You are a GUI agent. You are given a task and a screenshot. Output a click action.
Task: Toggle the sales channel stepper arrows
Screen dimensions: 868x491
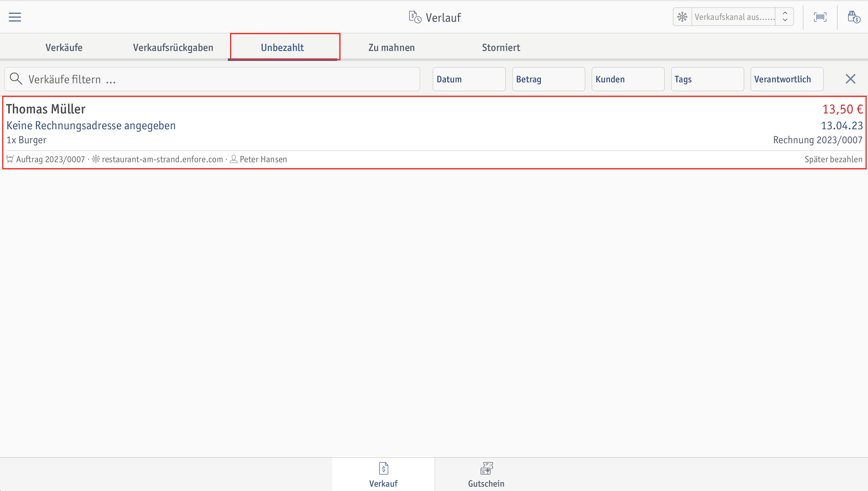[x=785, y=17]
